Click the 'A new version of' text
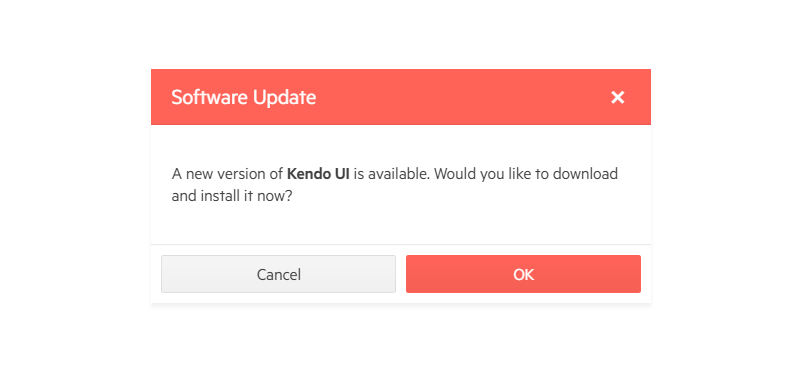This screenshot has width=792, height=383. coord(227,174)
